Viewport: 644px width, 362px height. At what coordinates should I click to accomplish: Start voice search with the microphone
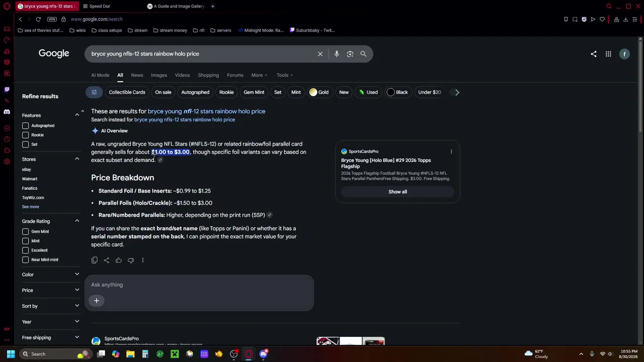click(x=337, y=54)
